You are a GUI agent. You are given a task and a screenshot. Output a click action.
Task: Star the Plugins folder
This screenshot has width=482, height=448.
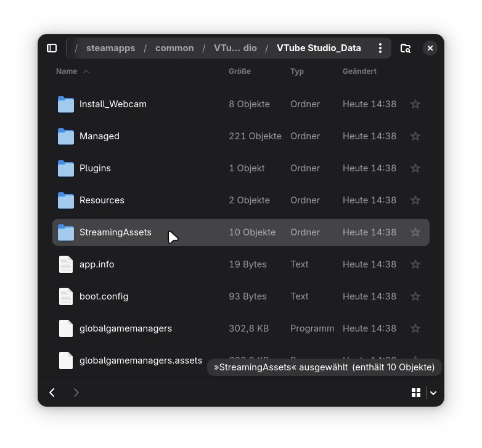415,168
